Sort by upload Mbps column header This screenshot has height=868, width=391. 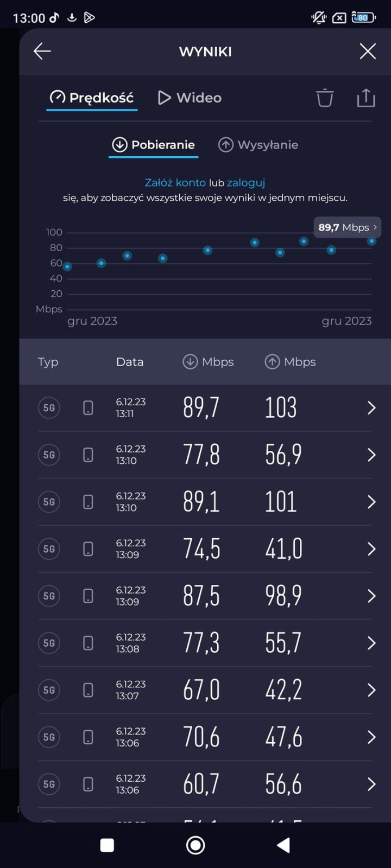click(x=291, y=362)
